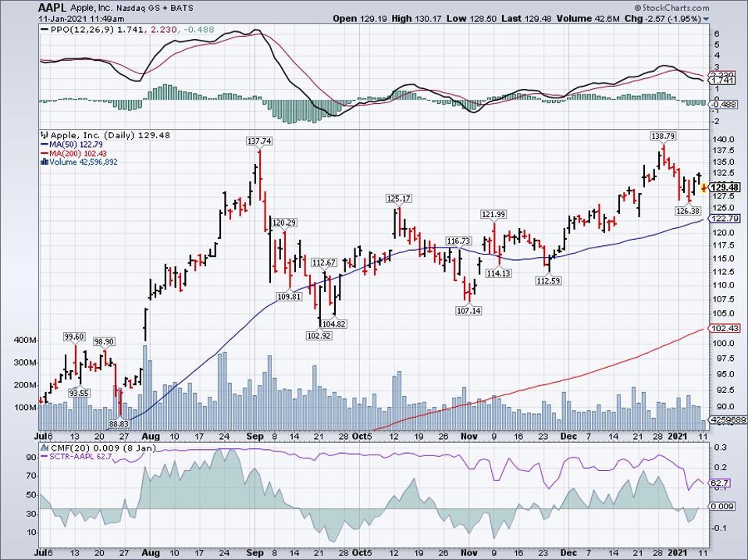Click the blue MA(50) line marker
Viewport: 748px width, 560px height.
(x=45, y=144)
